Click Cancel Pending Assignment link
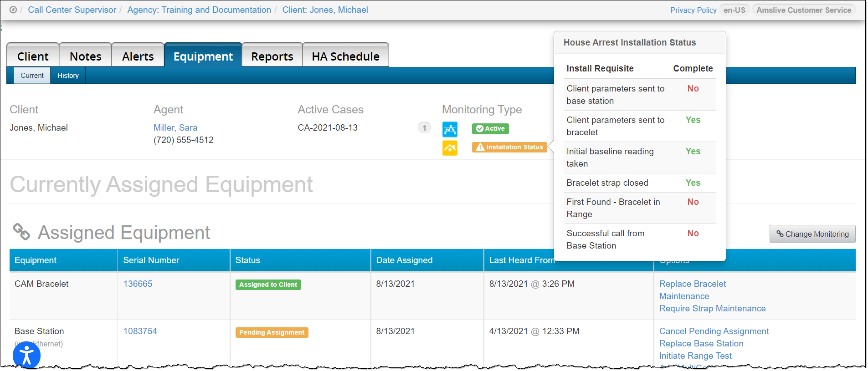868x371 pixels. [714, 331]
